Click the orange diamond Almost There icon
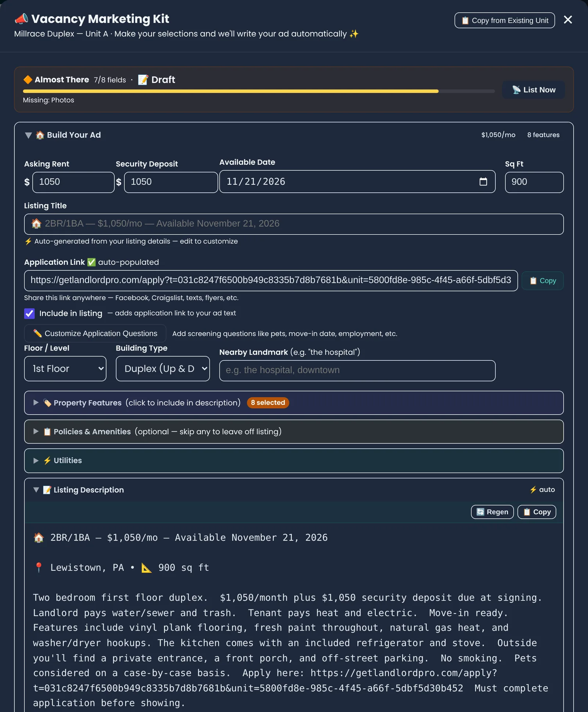 click(28, 80)
